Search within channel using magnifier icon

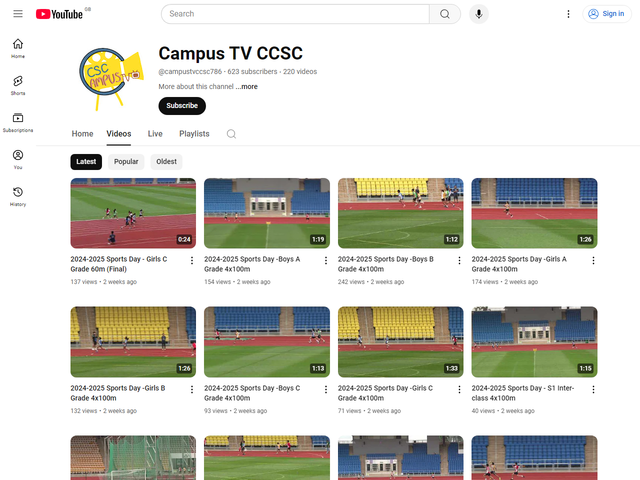click(x=231, y=134)
